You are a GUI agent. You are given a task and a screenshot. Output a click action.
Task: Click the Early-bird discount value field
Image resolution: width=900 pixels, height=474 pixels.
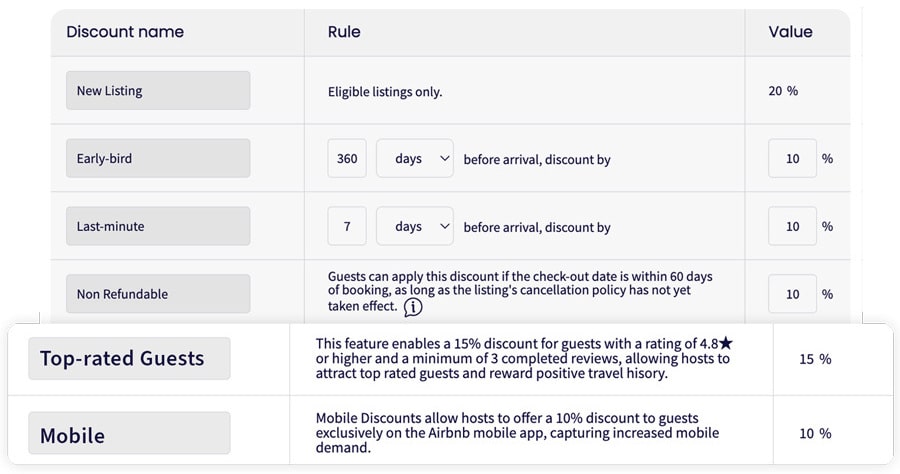(x=792, y=158)
